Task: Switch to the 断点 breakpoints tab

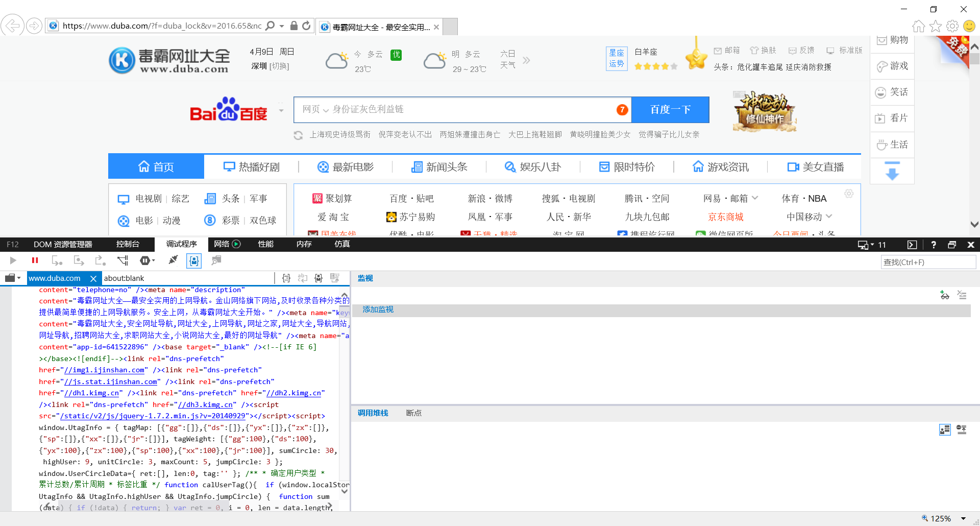Action: (x=414, y=413)
